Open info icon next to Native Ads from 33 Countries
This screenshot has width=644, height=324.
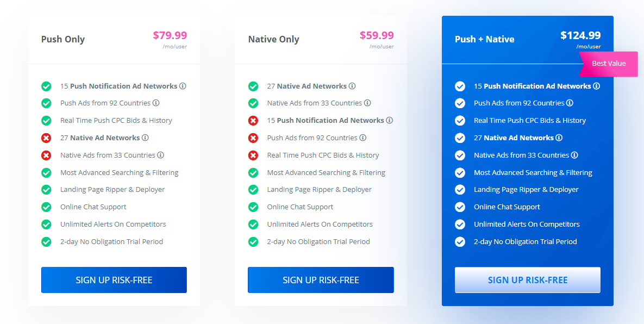pos(367,103)
